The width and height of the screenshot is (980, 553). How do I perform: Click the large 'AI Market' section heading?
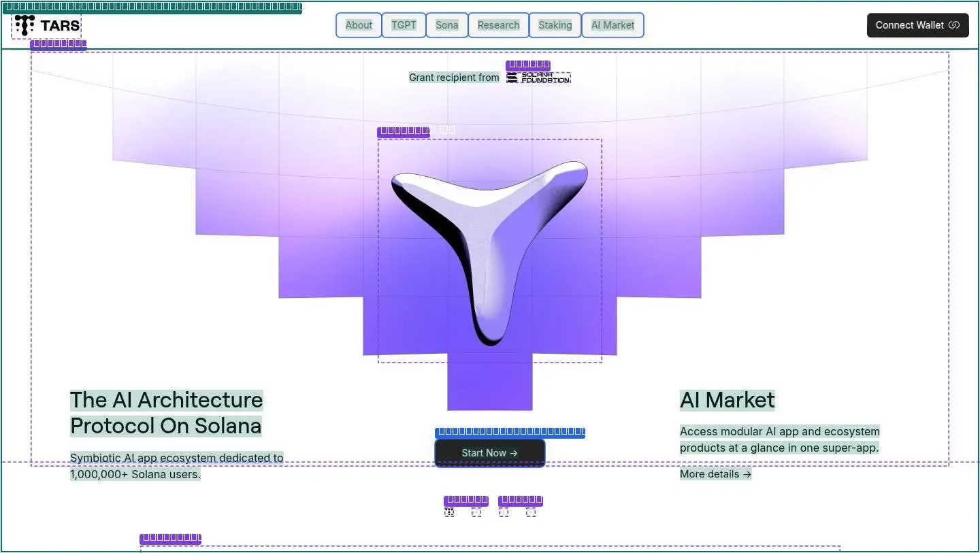[x=728, y=400]
